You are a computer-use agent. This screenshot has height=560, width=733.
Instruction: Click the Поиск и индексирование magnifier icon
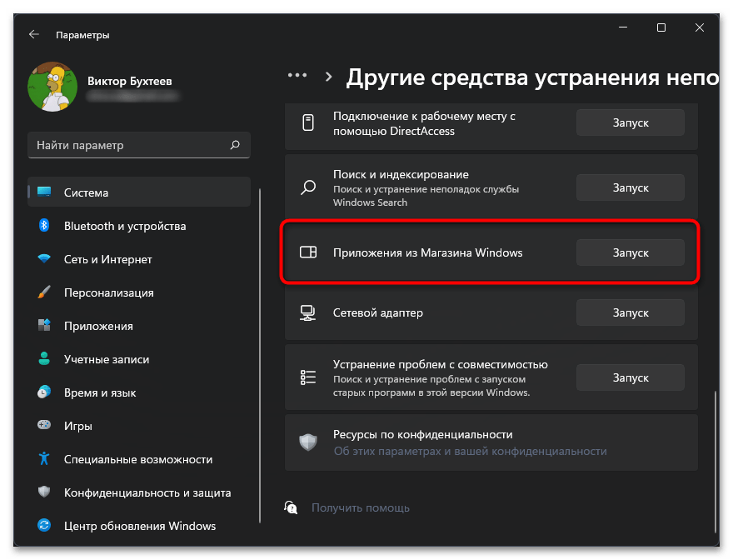(x=308, y=187)
